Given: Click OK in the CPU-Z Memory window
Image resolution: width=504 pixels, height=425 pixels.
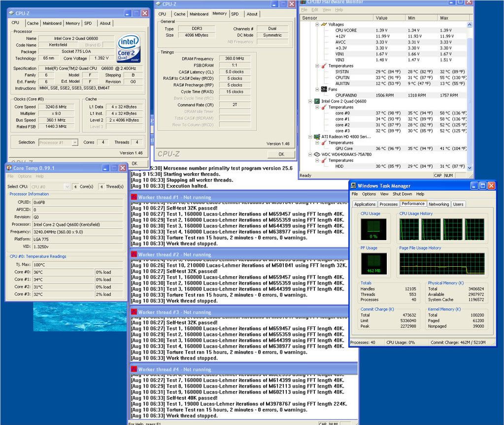Looking at the screenshot, I should tap(281, 154).
